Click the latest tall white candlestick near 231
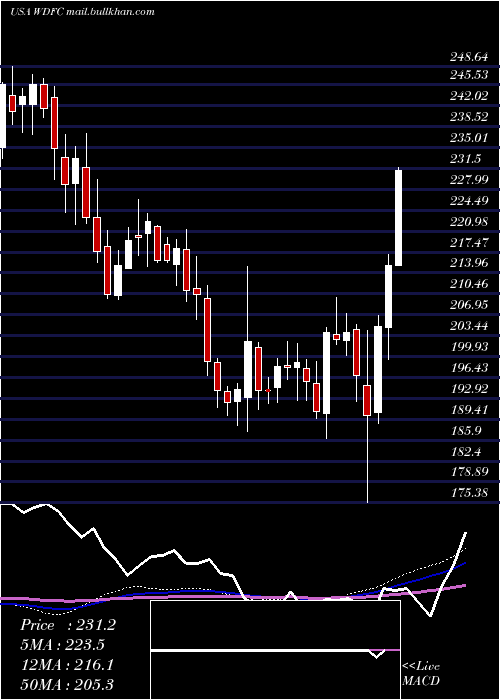500x700 pixels. coord(398,218)
